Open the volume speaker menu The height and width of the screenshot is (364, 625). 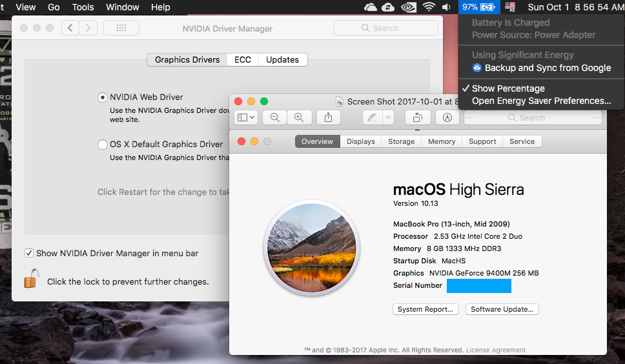tap(446, 7)
